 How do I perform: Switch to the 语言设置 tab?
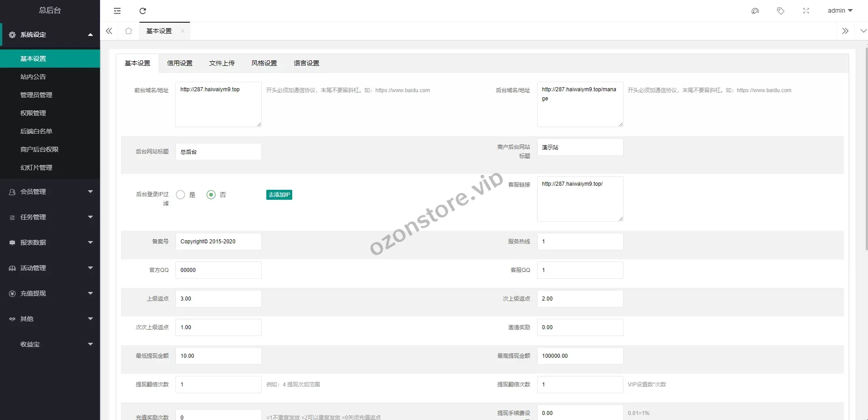pos(306,63)
